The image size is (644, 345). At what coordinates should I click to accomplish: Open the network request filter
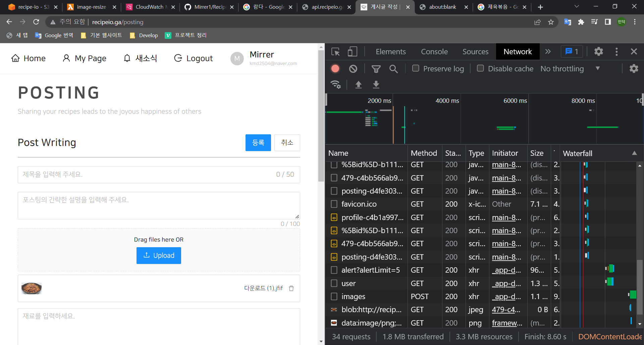click(376, 69)
